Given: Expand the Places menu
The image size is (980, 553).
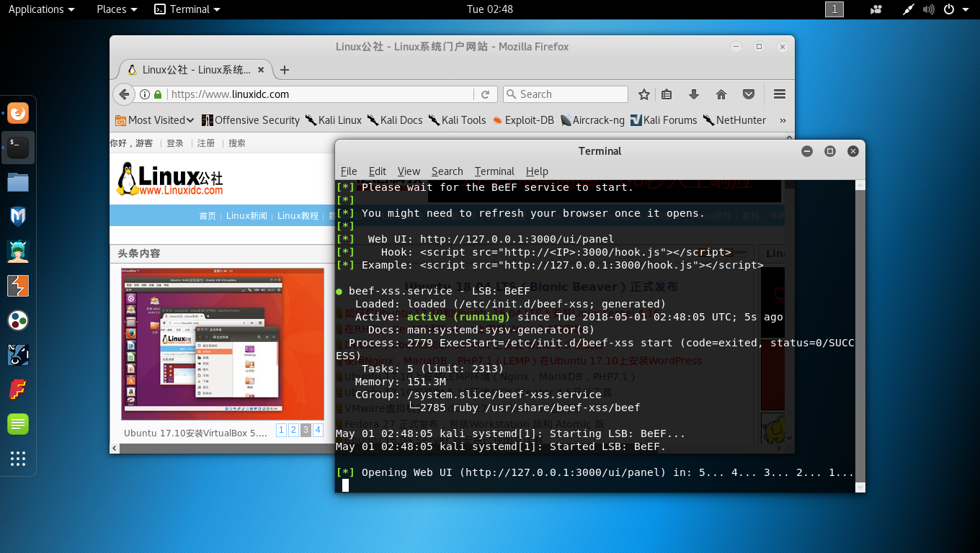Looking at the screenshot, I should coord(117,9).
